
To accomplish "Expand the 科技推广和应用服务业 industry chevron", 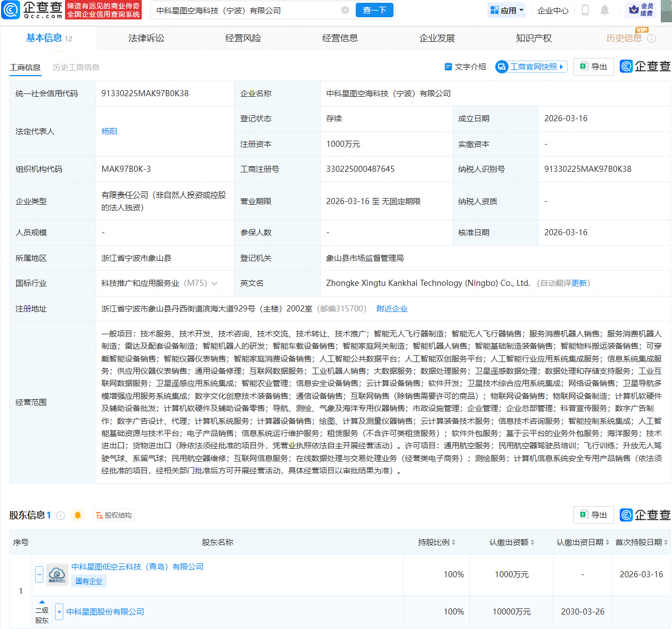I will pos(215,284).
